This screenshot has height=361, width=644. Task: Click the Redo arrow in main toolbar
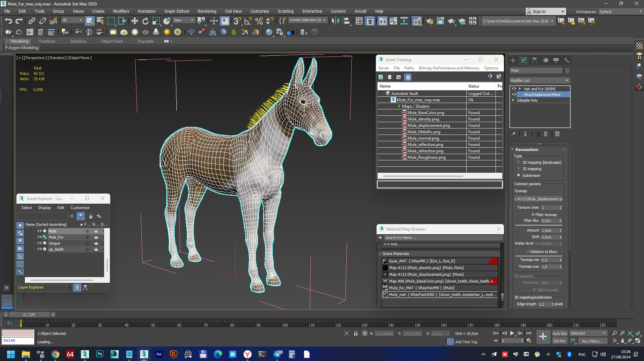(19, 21)
